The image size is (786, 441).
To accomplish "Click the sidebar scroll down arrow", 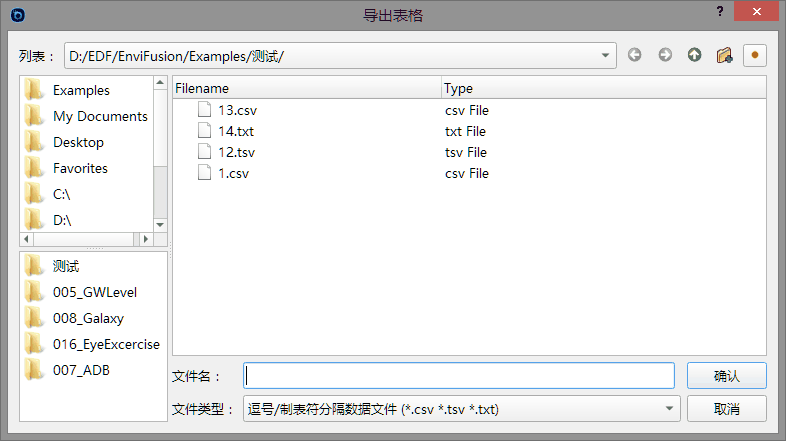I will (160, 225).
